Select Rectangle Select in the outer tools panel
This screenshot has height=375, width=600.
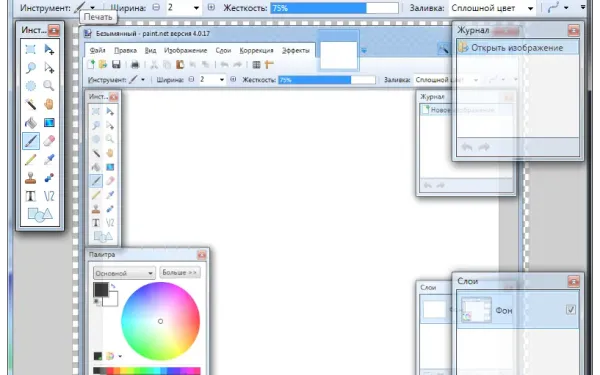[31, 49]
